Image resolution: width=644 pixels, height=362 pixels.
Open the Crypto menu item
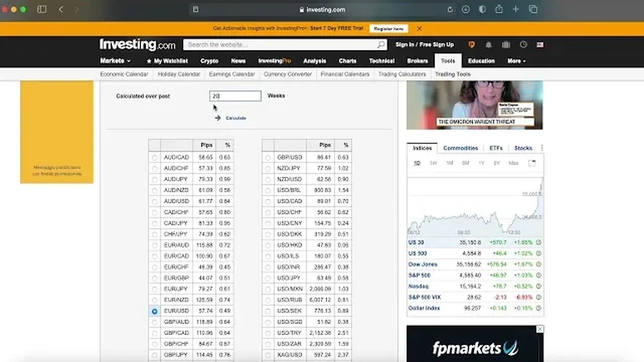pos(209,61)
